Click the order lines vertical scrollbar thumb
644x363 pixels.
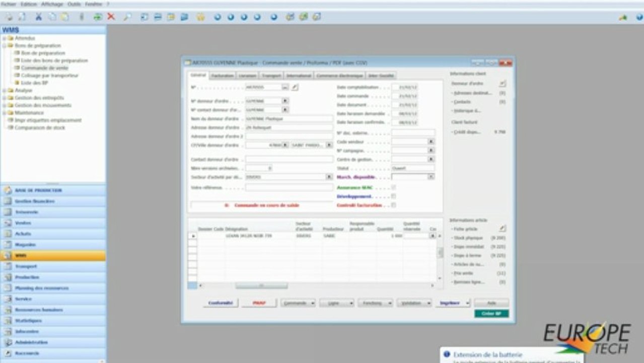coord(441,252)
